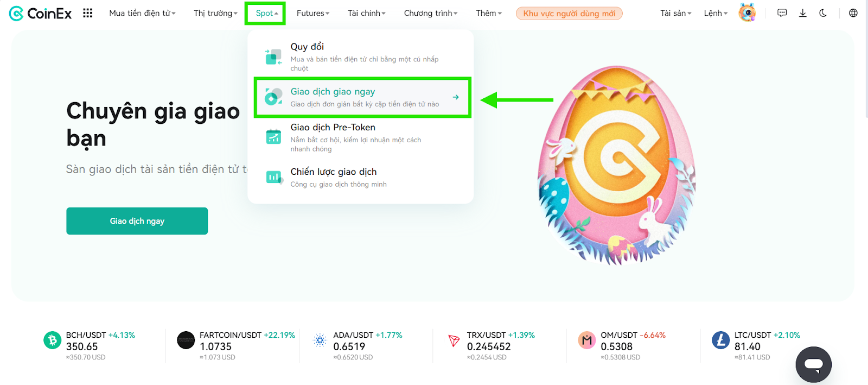Image resolution: width=868 pixels, height=385 pixels.
Task: Click the ≈0.6520 USD value
Action: 353,357
